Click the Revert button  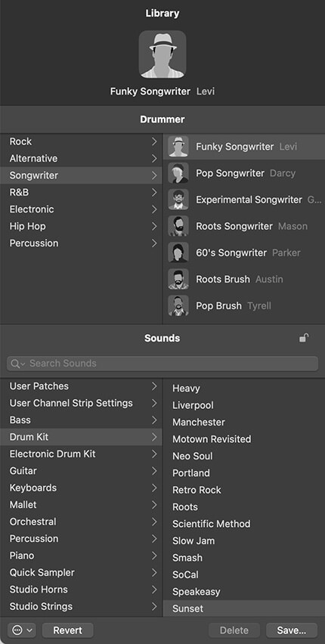[x=68, y=630]
